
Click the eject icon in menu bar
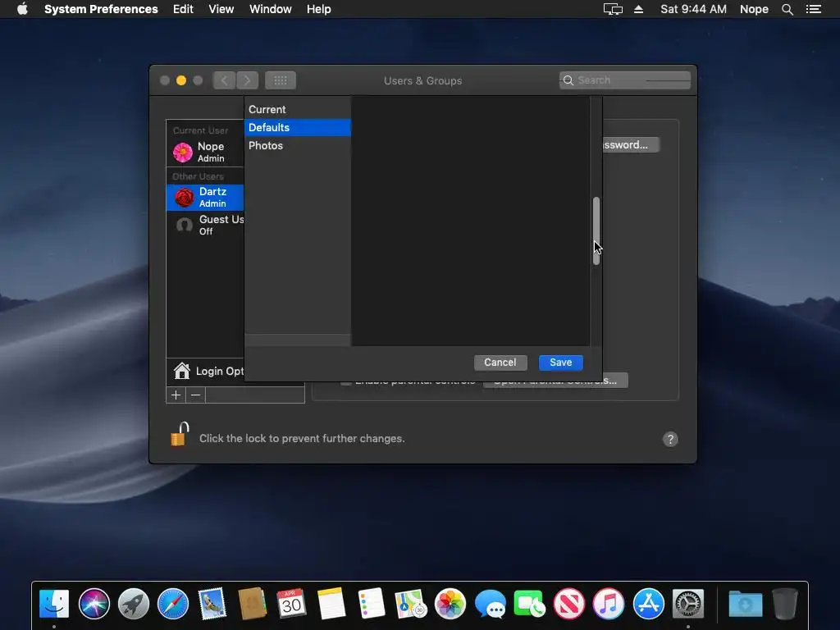(x=638, y=9)
